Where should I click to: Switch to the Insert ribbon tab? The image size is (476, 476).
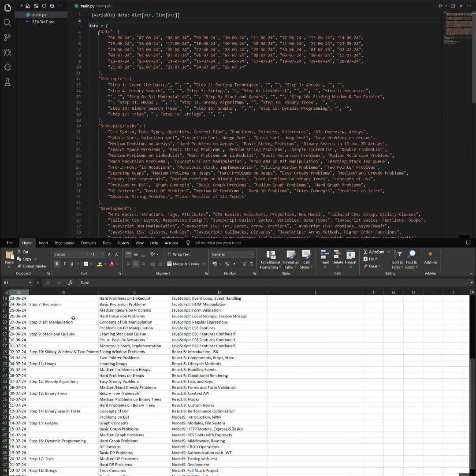[x=43, y=243]
